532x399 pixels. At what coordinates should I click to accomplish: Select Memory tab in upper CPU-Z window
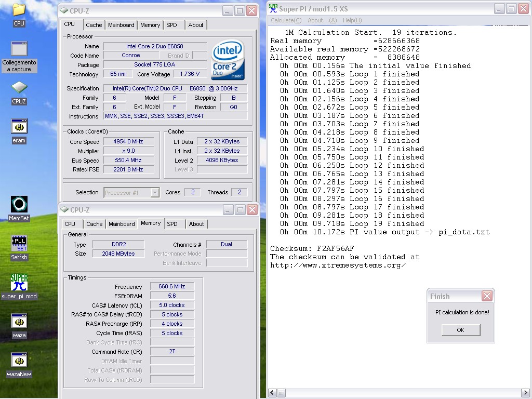(150, 25)
